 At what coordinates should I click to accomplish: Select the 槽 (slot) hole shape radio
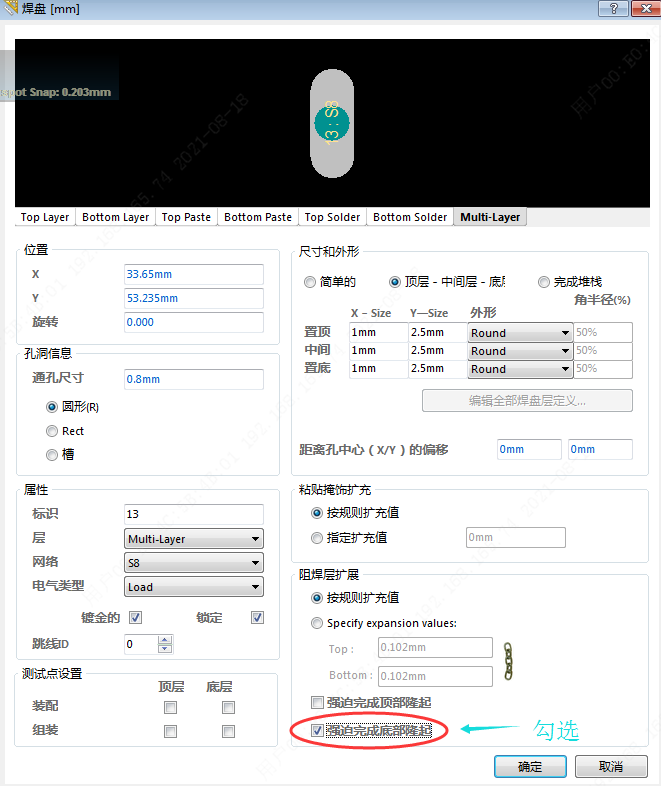(x=52, y=455)
